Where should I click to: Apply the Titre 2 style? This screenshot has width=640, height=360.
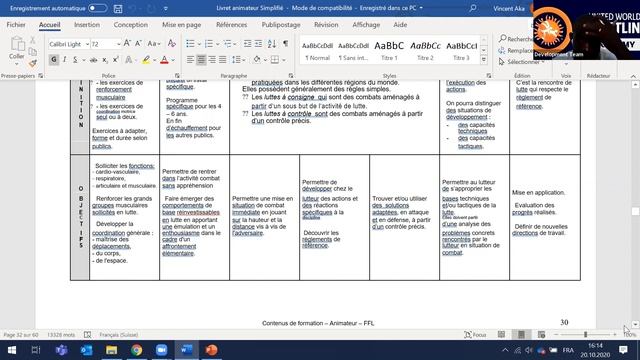click(x=425, y=51)
